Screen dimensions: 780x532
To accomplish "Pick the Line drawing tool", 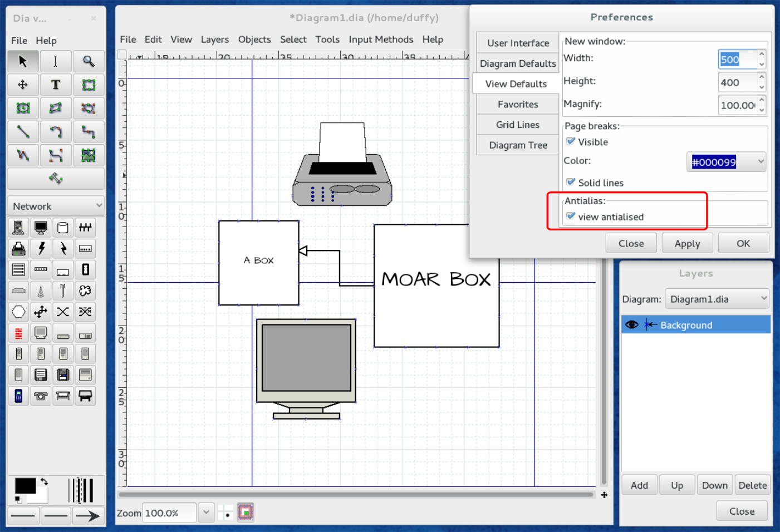I will click(23, 132).
